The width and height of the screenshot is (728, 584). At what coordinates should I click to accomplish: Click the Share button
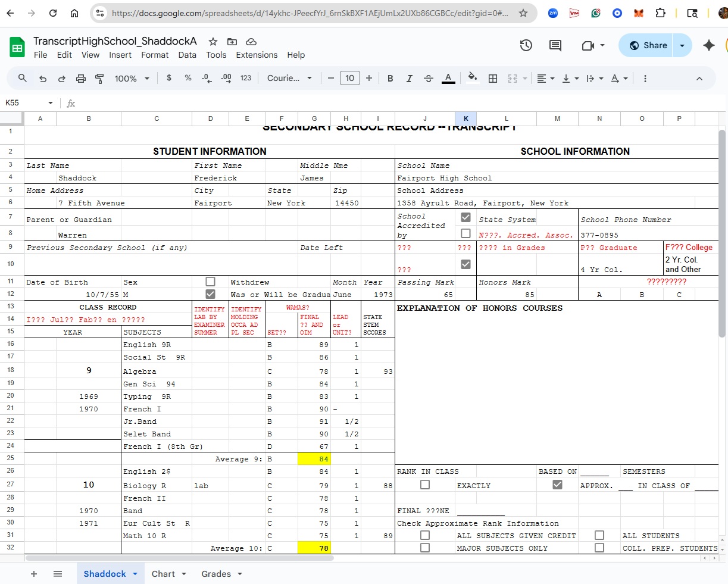pyautogui.click(x=648, y=45)
